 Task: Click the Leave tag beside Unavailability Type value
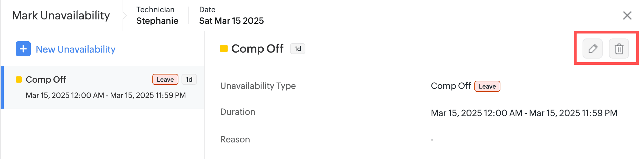487,86
